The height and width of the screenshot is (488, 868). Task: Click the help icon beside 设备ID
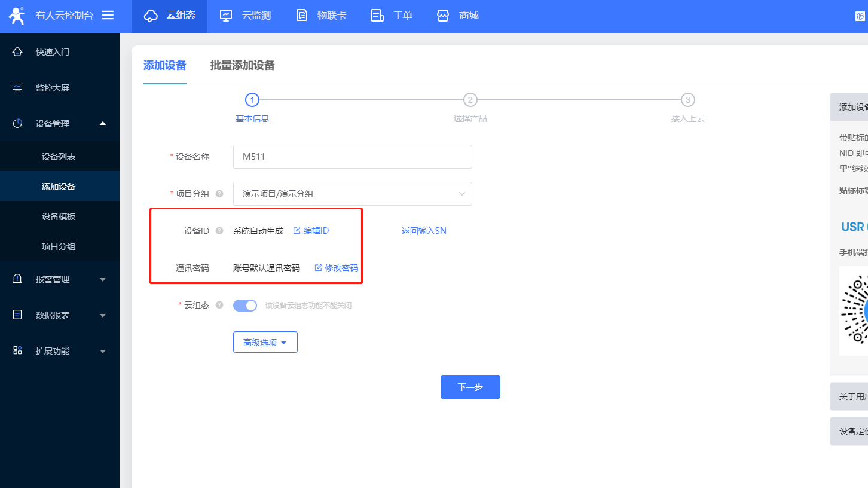tap(219, 231)
